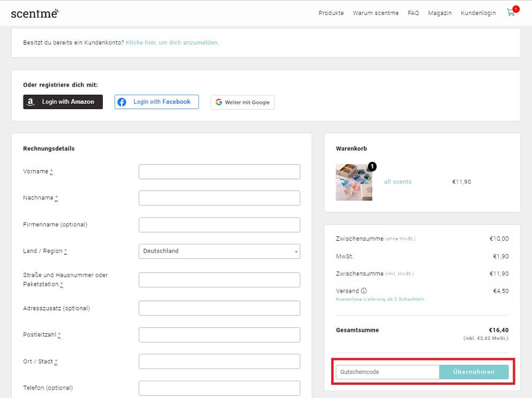This screenshot has width=532, height=398.
Task: Click the Telefon input field
Action: coord(219,388)
